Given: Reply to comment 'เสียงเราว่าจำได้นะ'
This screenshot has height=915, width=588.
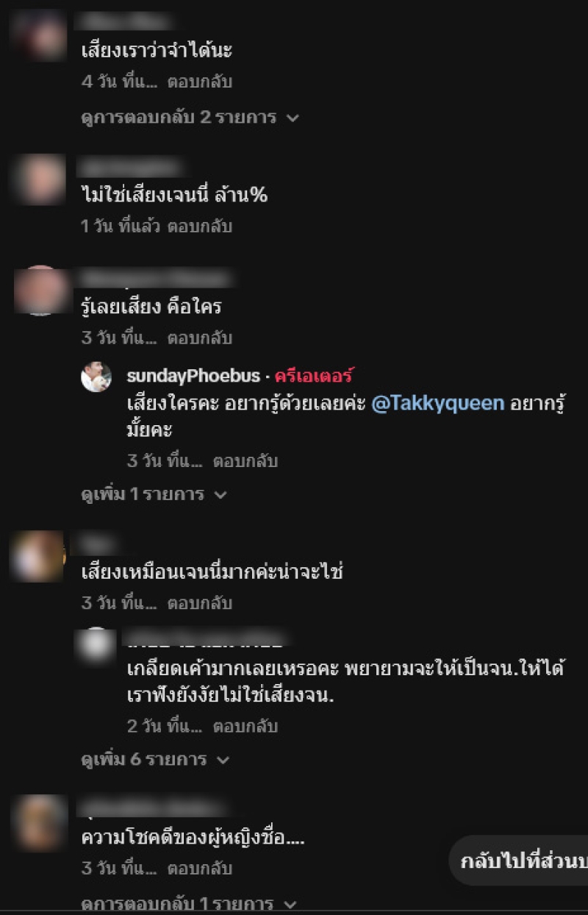Looking at the screenshot, I should tap(200, 82).
